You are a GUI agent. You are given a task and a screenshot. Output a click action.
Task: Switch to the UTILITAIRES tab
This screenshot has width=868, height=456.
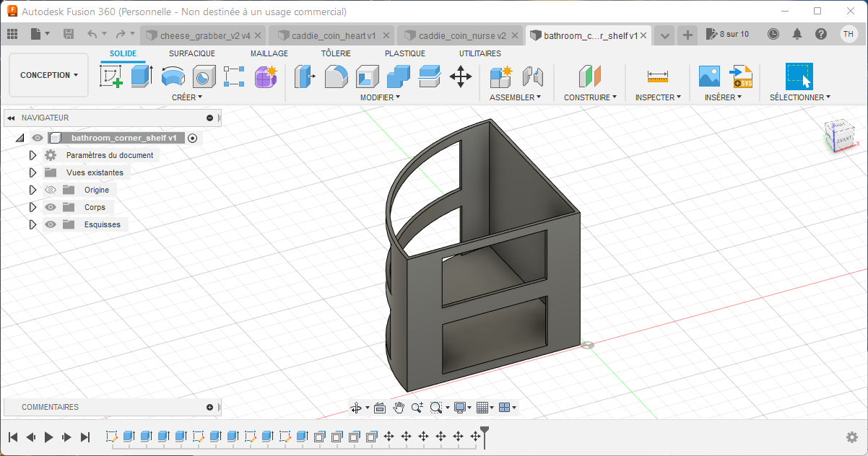click(480, 53)
